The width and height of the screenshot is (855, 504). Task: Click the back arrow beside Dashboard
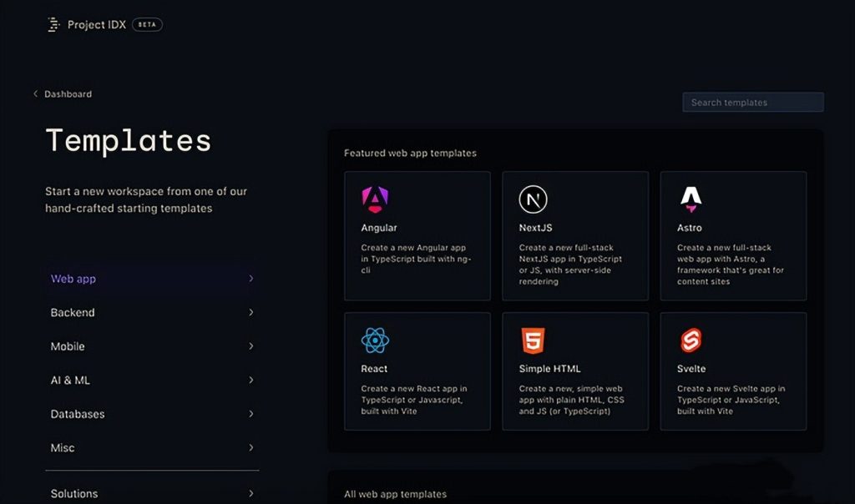[x=35, y=94]
